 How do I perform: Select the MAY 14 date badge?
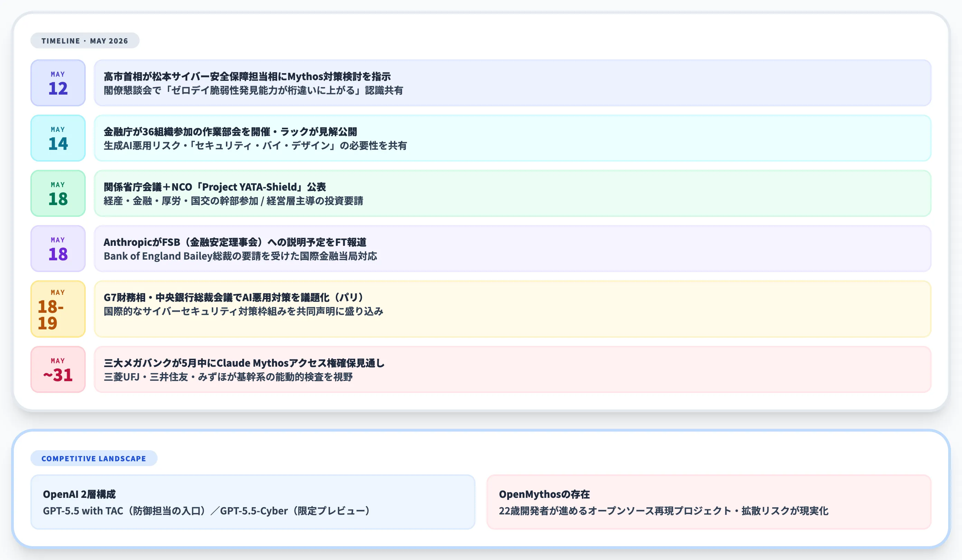58,138
